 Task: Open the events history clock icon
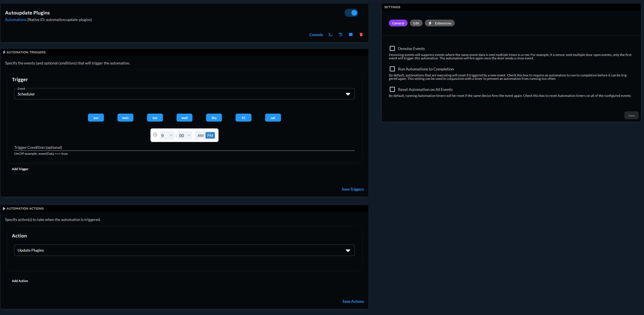[x=341, y=35]
